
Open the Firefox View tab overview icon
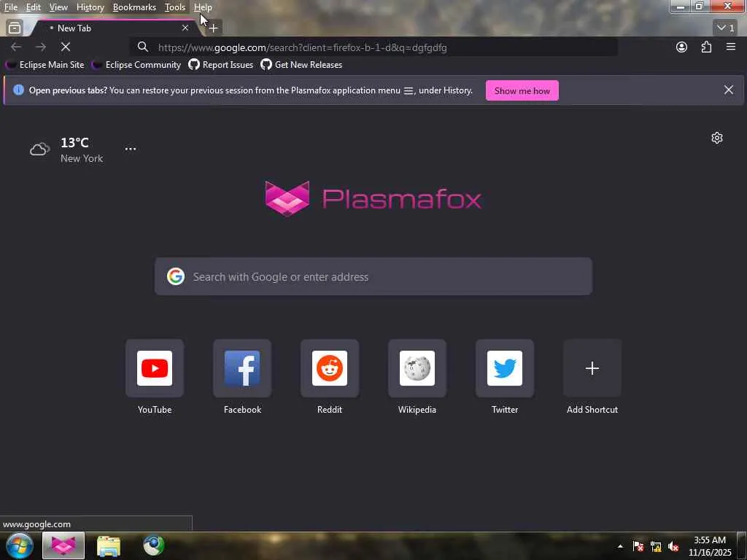coord(15,28)
